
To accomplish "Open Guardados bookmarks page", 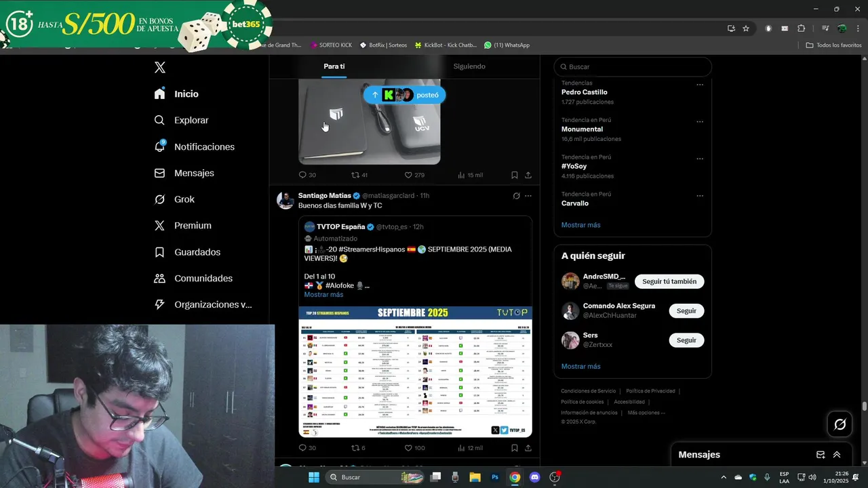I will [x=187, y=252].
